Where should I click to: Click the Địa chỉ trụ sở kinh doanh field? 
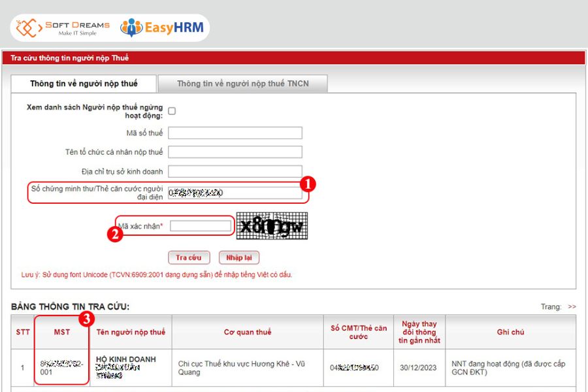tap(235, 171)
